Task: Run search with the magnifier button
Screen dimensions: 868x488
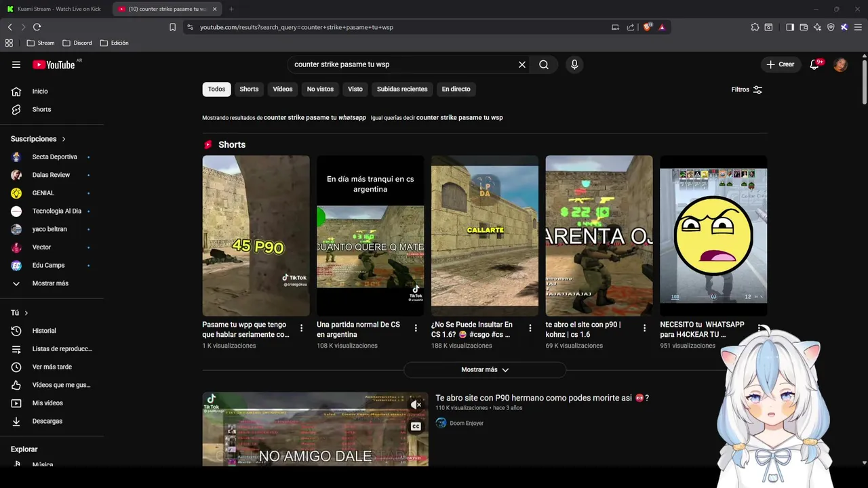Action: (x=544, y=64)
